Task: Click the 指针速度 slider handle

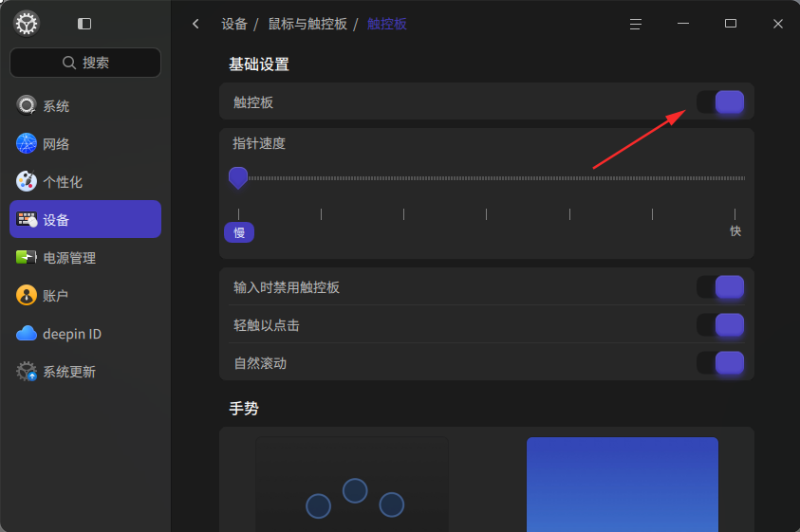Action: coord(238,178)
